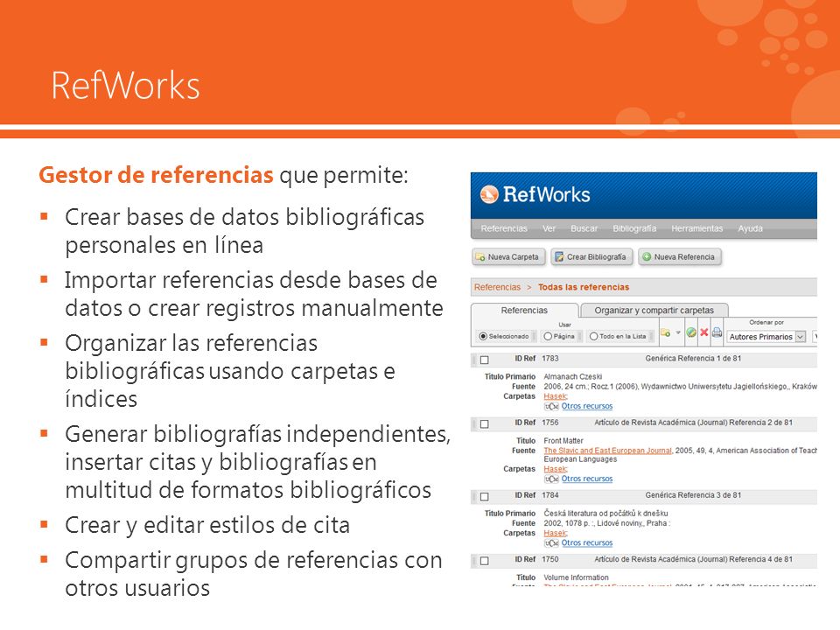The image size is (840, 630).
Task: Click the Nueva Referencia button
Action: coord(680,257)
